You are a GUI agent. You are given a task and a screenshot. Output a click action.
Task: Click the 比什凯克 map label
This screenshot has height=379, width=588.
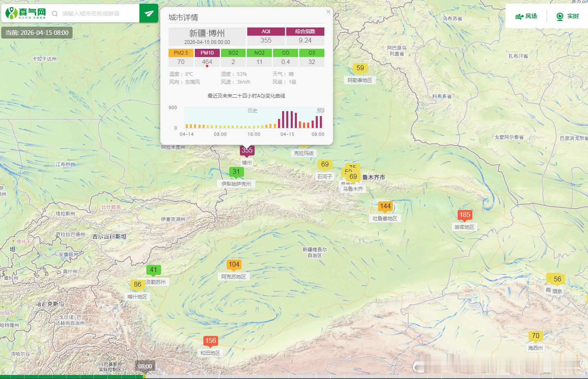111,207
